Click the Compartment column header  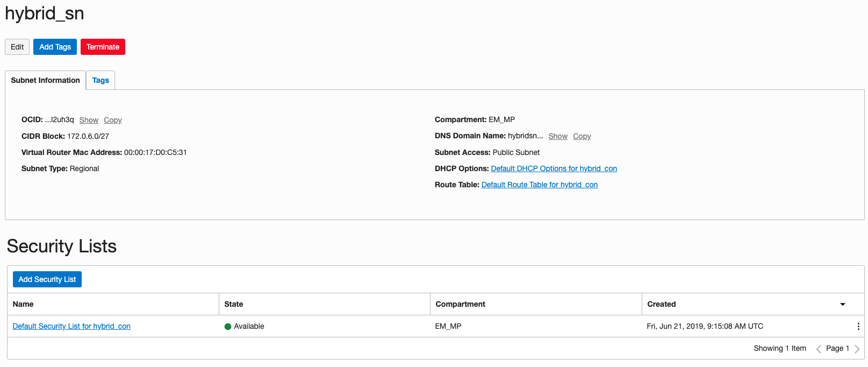click(460, 304)
